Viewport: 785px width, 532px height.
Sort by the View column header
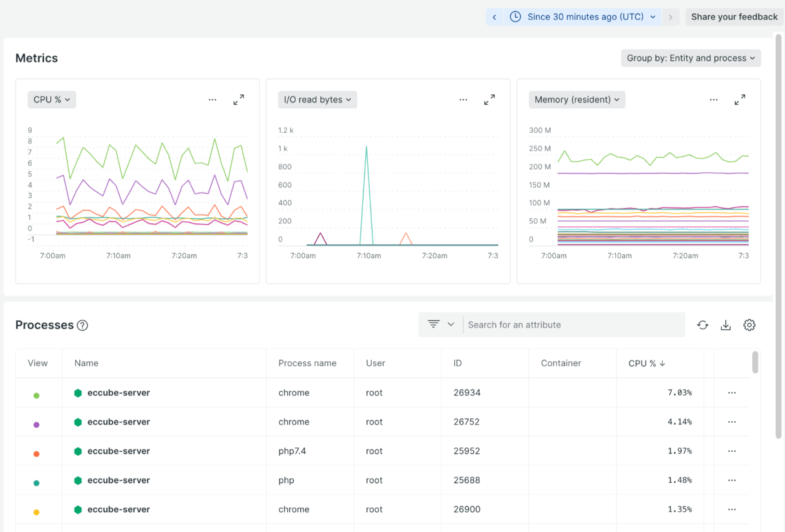point(38,363)
